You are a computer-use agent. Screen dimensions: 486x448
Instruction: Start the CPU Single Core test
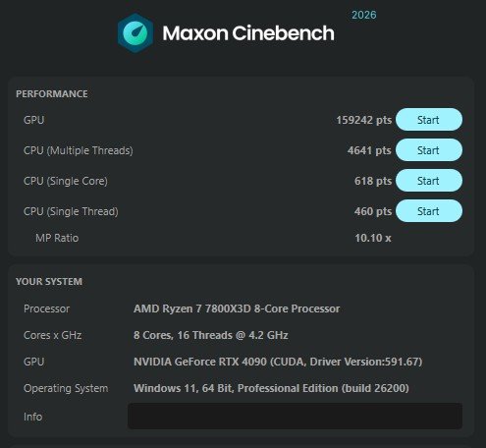point(429,181)
